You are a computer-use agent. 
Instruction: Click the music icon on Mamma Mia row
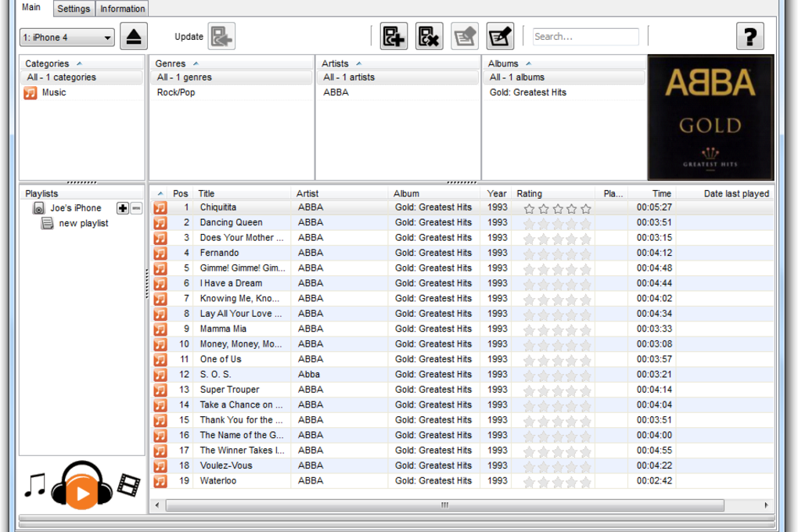[x=160, y=329]
